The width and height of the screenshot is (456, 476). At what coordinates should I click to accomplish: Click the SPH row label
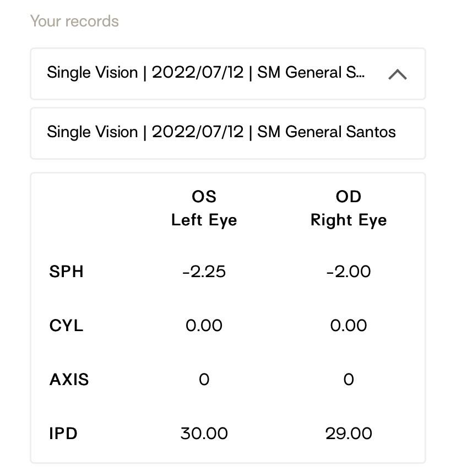[66, 271]
